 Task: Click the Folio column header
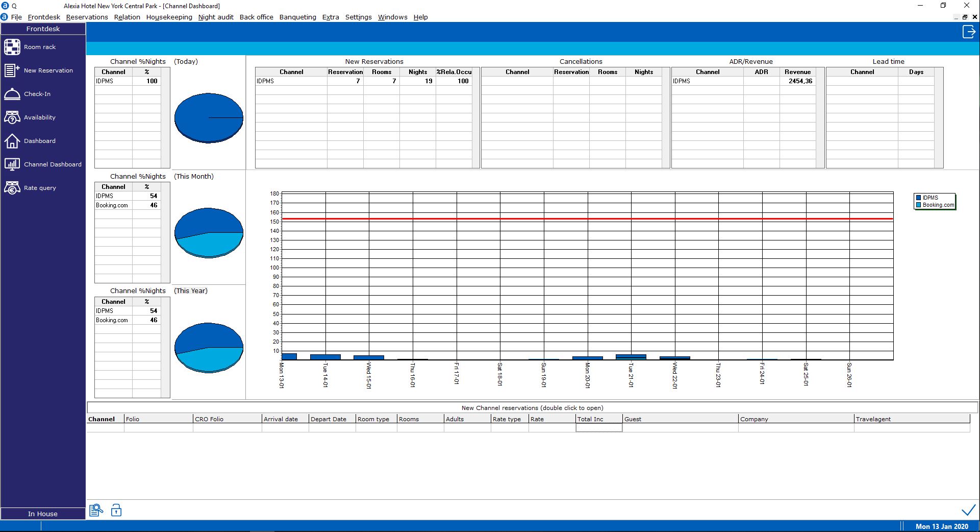click(159, 419)
